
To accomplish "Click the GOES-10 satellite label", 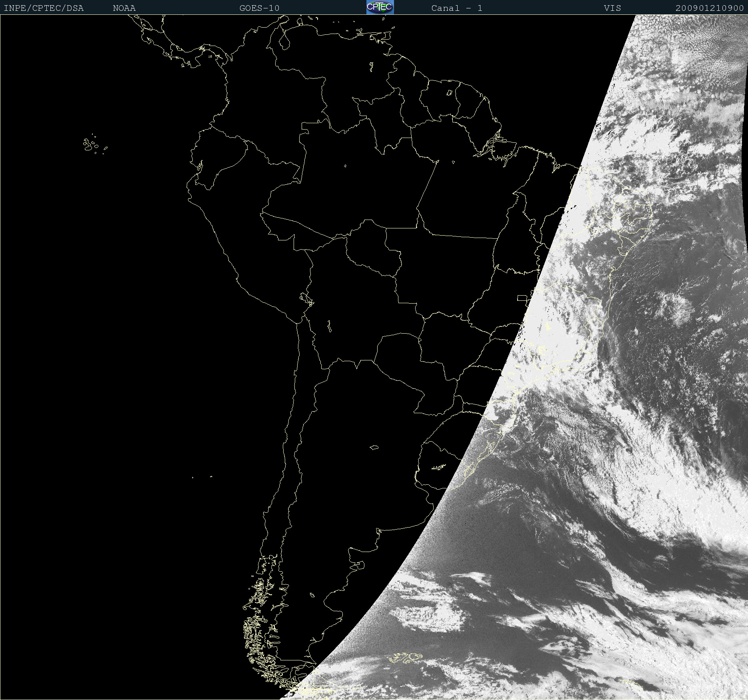I will 260,8.
